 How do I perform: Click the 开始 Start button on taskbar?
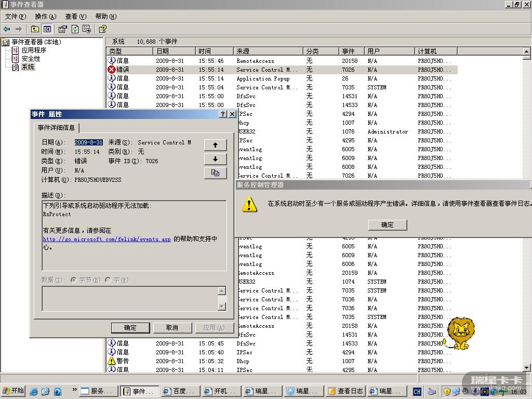point(14,391)
